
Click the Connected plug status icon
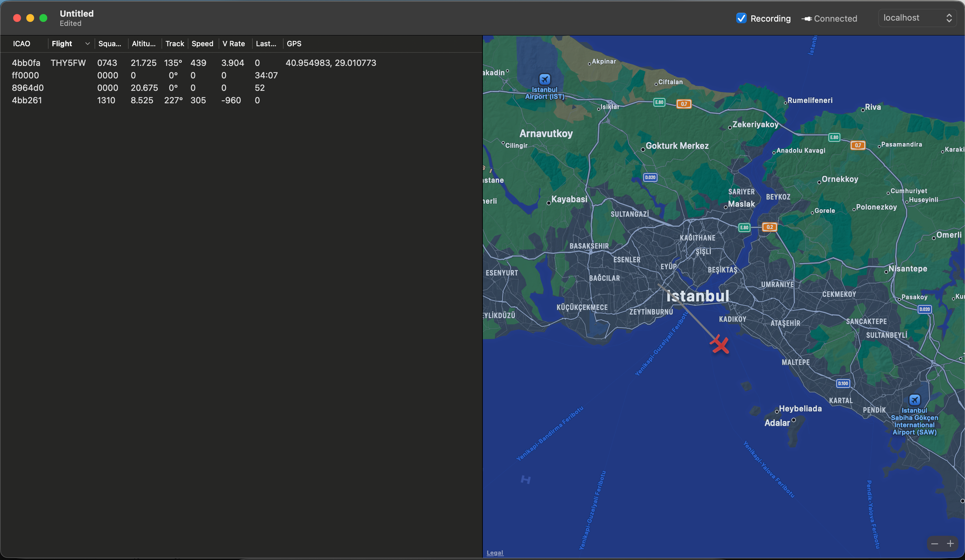point(807,19)
